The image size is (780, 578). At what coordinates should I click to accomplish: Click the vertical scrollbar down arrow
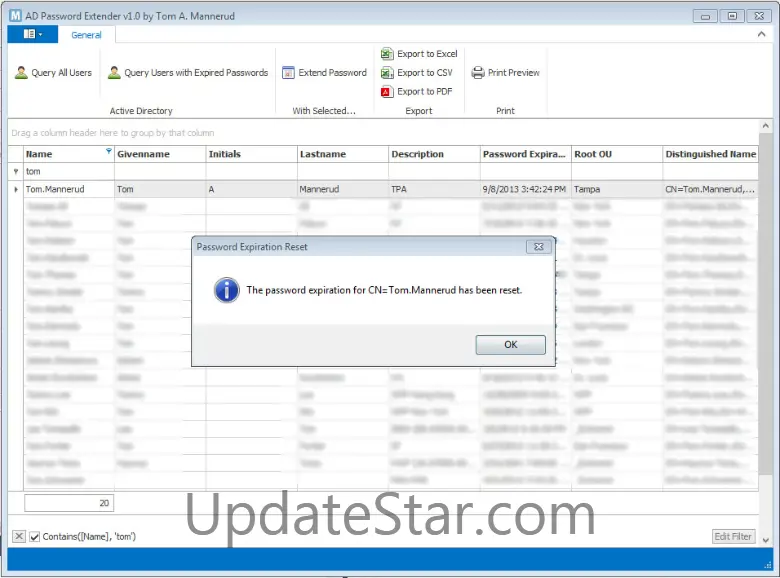(x=766, y=540)
